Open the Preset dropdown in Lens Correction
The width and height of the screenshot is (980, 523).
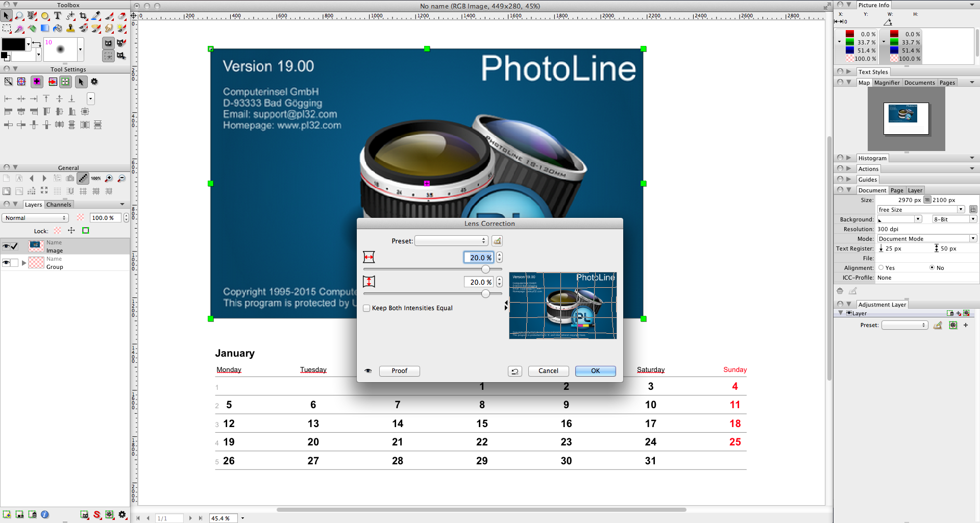click(451, 241)
